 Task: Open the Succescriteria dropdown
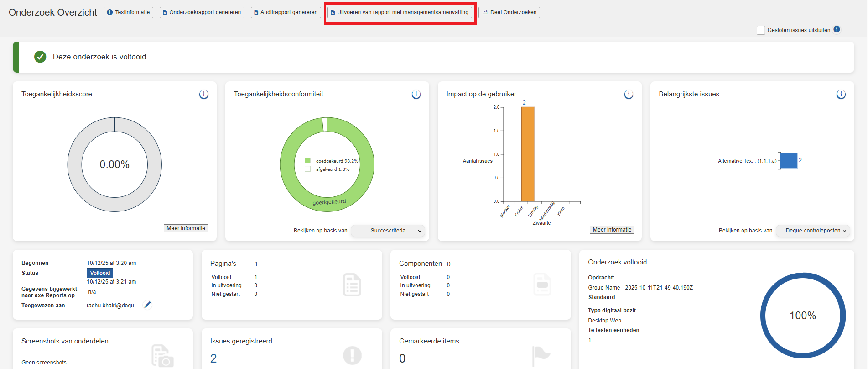(x=388, y=231)
